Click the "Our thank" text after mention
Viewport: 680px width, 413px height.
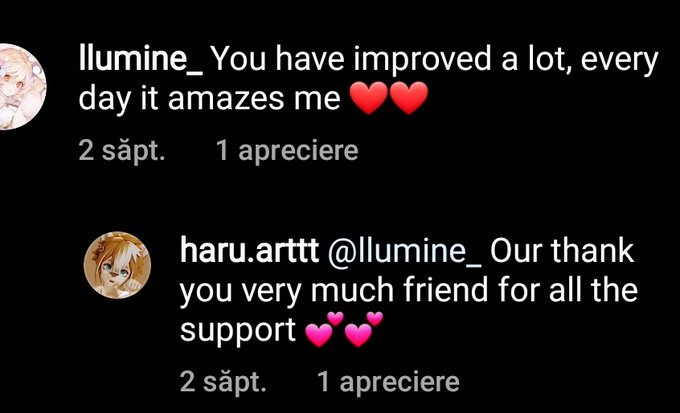(562, 251)
